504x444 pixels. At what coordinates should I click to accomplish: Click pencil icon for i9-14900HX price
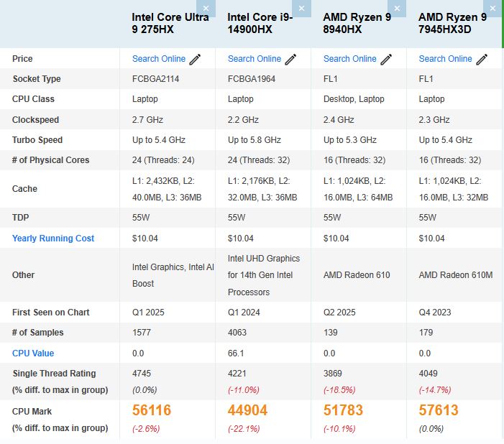(290, 59)
